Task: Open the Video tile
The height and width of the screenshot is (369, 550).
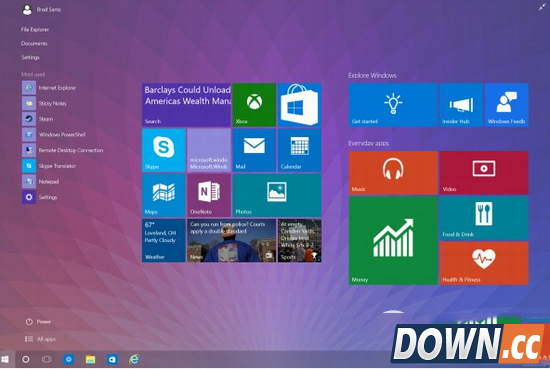Action: click(484, 173)
